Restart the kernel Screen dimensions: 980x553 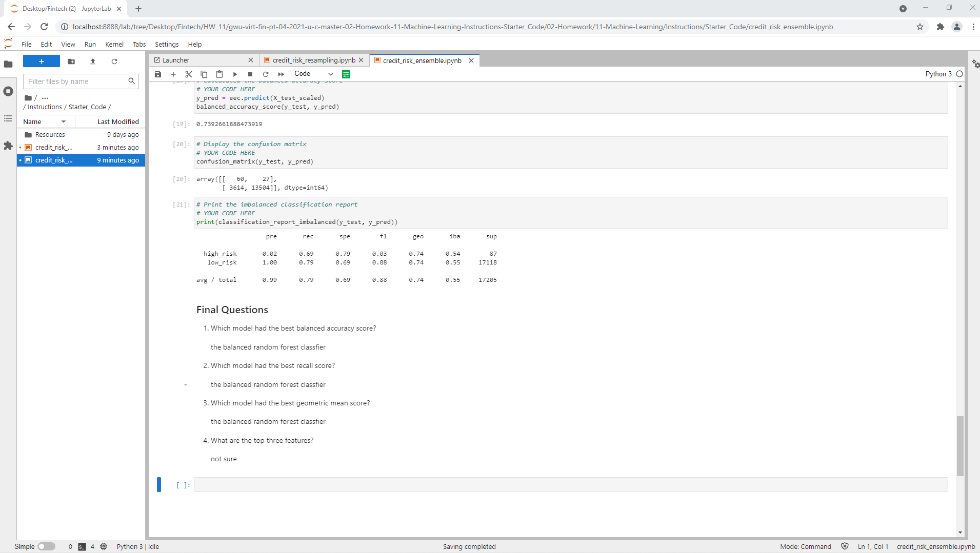(x=266, y=74)
